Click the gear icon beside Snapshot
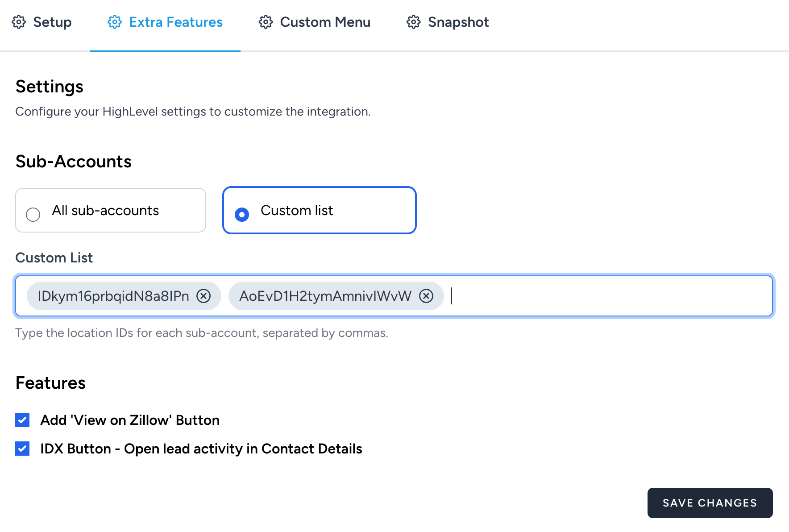The height and width of the screenshot is (532, 789). (413, 22)
